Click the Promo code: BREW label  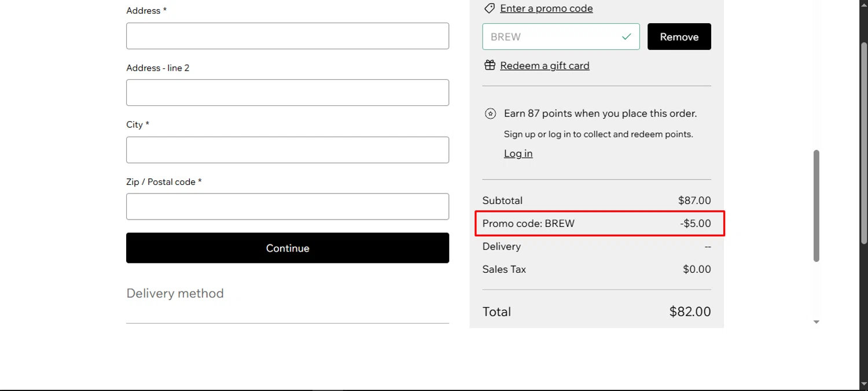[x=528, y=224]
